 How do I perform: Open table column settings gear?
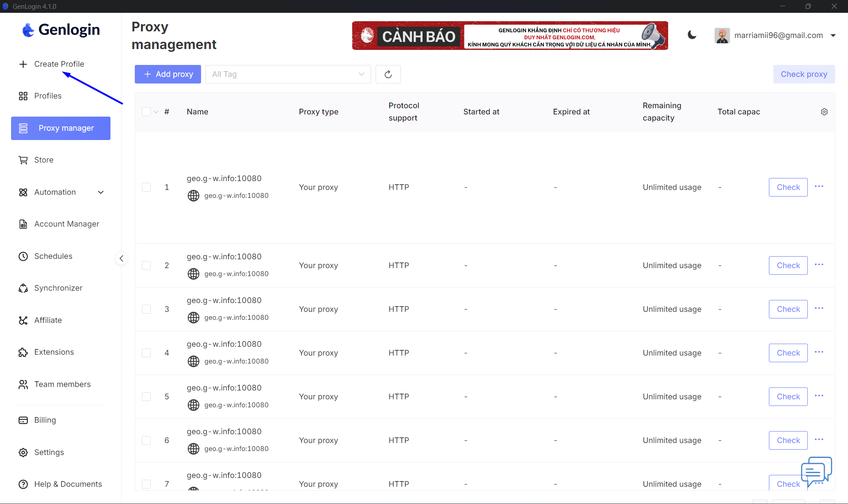pyautogui.click(x=824, y=112)
